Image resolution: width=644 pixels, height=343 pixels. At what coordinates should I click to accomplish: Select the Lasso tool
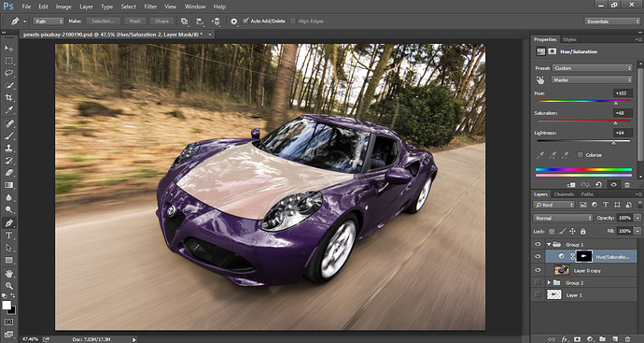8,73
